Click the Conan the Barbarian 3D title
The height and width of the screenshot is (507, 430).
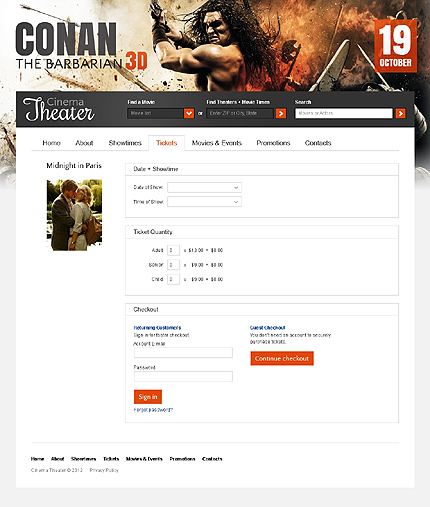[81, 47]
